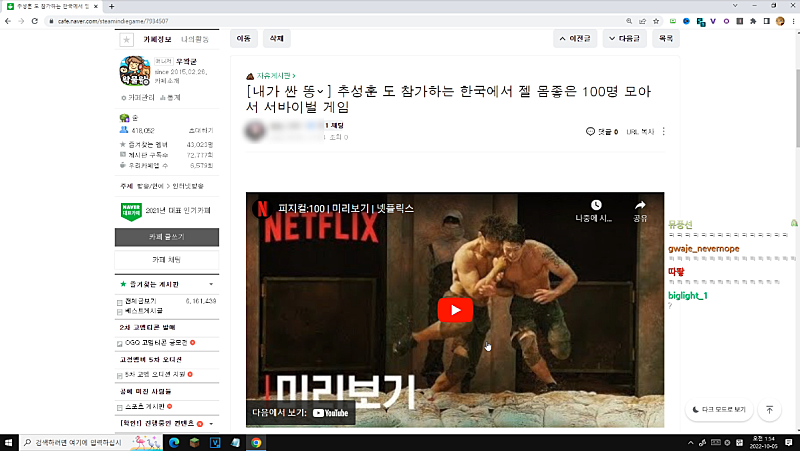This screenshot has height=451, width=800.
Task: Click the Windows taskbar search box
Action: coord(91,442)
